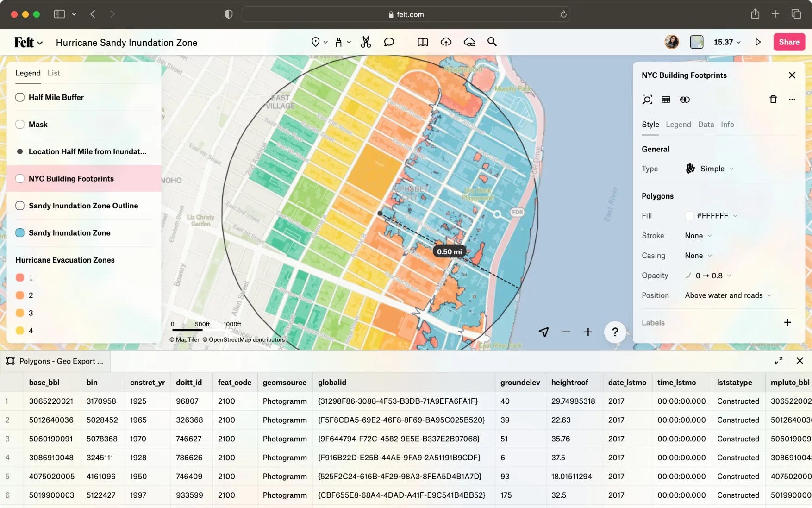Select the scissors clip tool
The image size is (812, 508).
click(x=366, y=42)
